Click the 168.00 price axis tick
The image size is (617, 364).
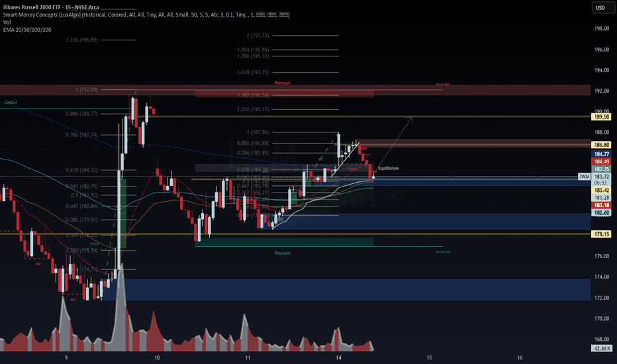click(x=602, y=340)
